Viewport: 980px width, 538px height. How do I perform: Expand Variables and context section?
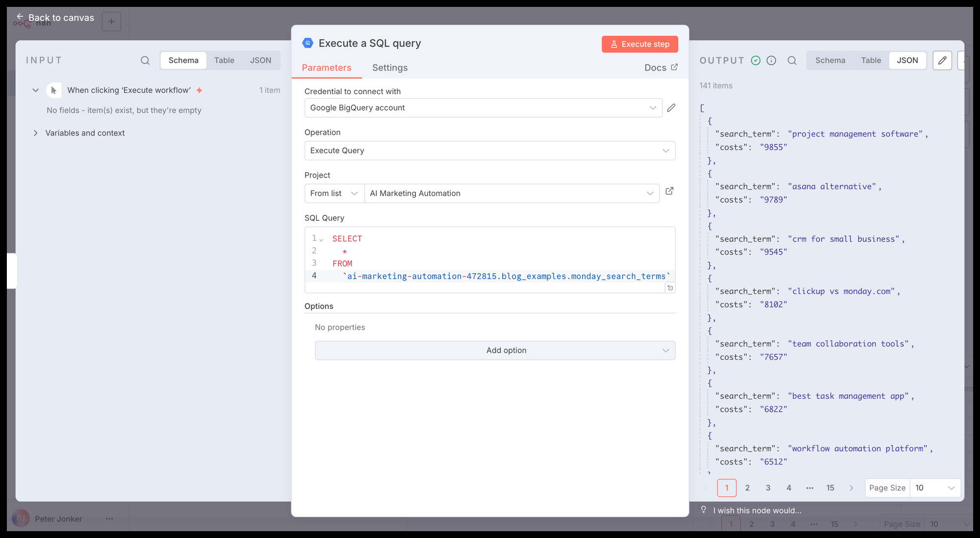click(x=35, y=133)
